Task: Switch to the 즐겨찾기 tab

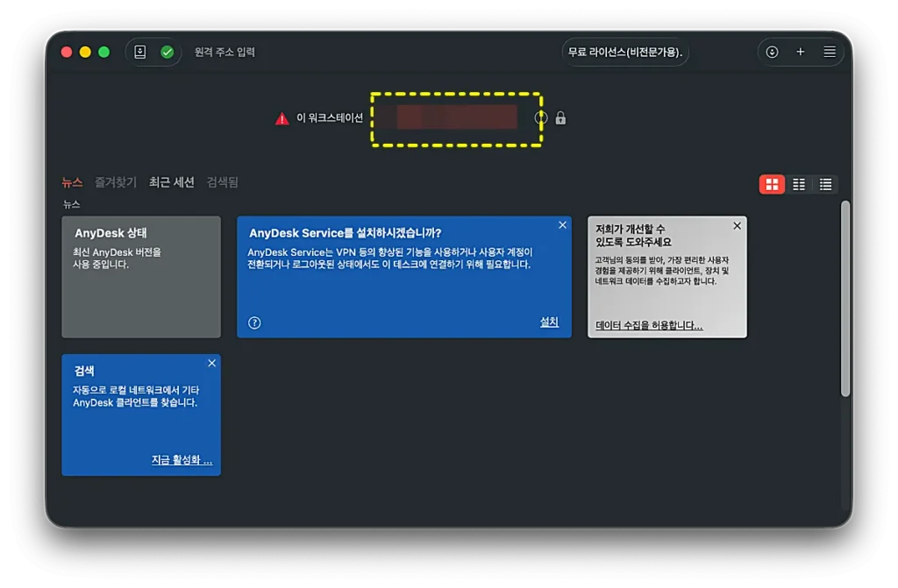Action: coord(115,182)
